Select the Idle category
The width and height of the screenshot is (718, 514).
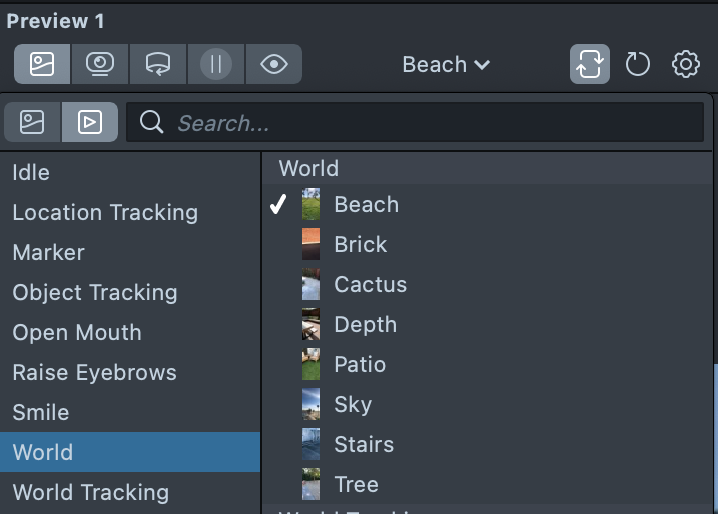31,172
